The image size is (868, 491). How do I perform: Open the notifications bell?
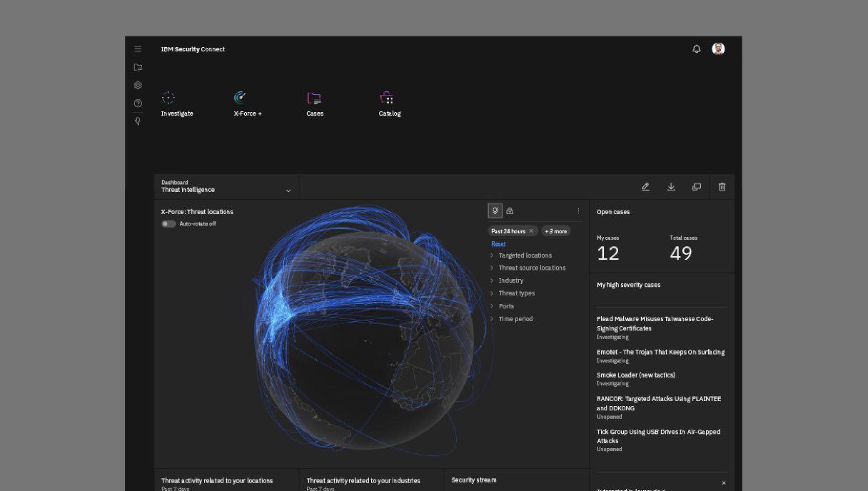[697, 49]
